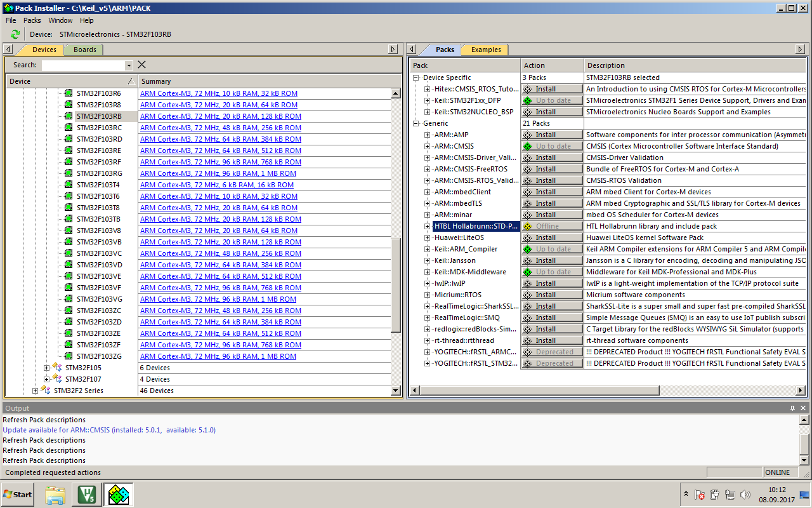Click the ARM::CMSIS update message
Viewport: 812px width, 508px height.
pyautogui.click(x=109, y=430)
